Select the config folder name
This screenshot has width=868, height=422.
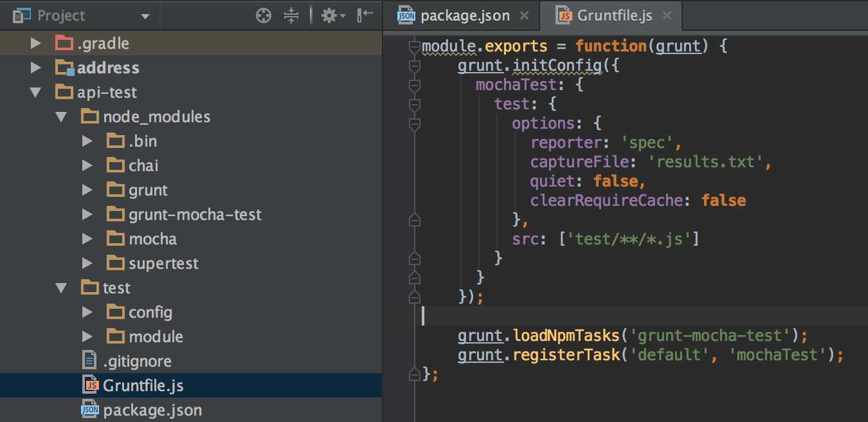coord(150,313)
